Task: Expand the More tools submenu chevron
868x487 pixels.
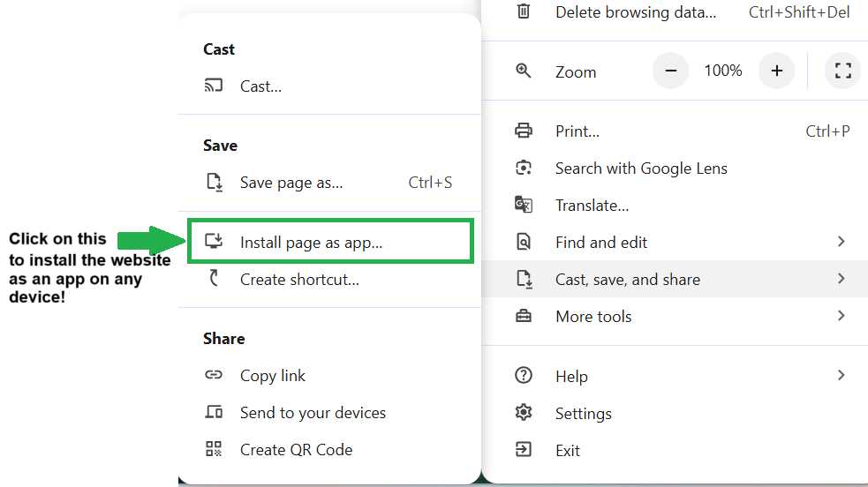Action: coord(841,316)
